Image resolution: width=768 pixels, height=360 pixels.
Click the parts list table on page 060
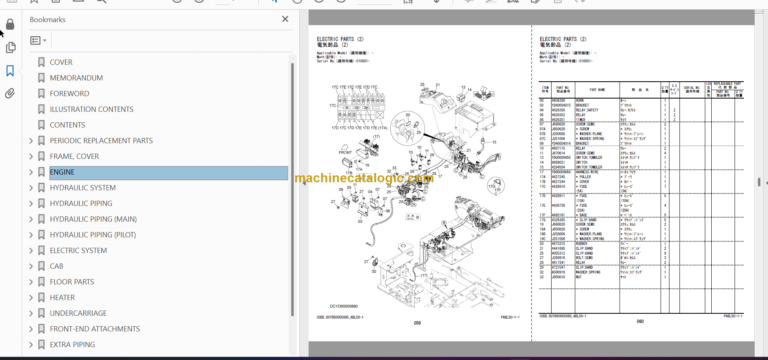tap(641, 197)
